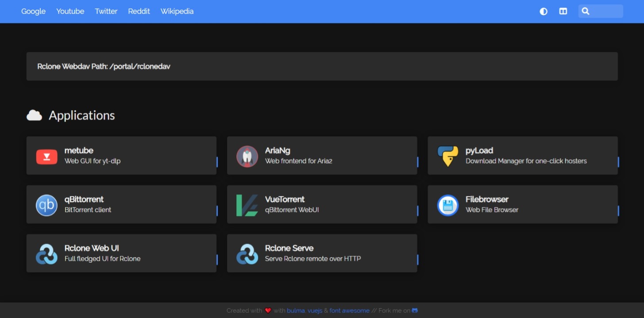Screen dimensions: 644x318
Task: Click the red heart in footer
Action: click(268, 310)
